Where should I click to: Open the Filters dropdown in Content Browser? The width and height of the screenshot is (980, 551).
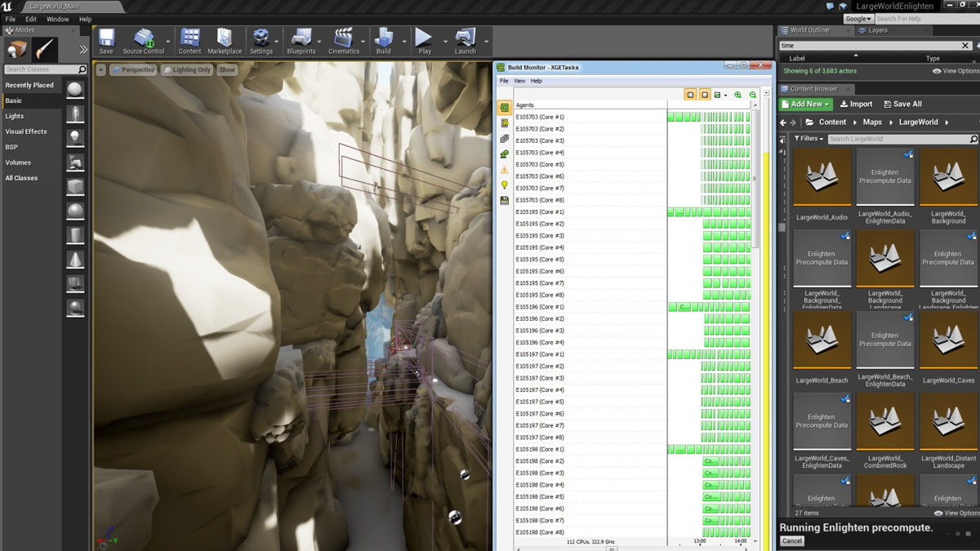(x=808, y=139)
